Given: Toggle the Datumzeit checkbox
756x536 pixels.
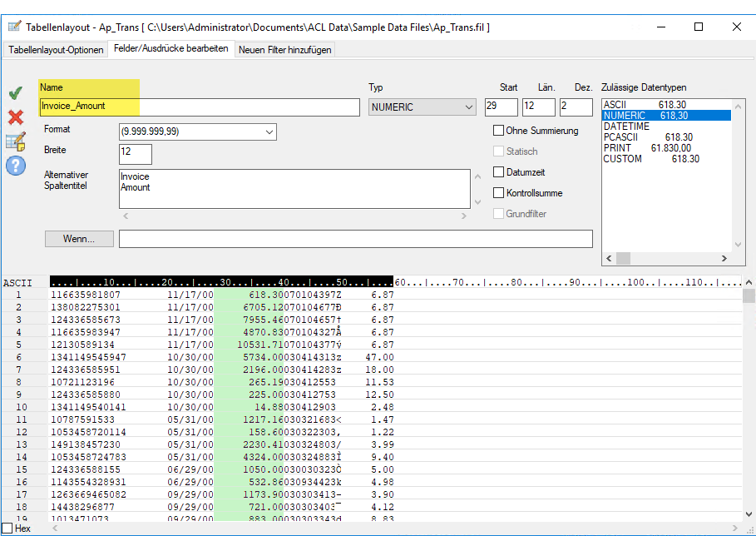Looking at the screenshot, I should click(x=499, y=172).
